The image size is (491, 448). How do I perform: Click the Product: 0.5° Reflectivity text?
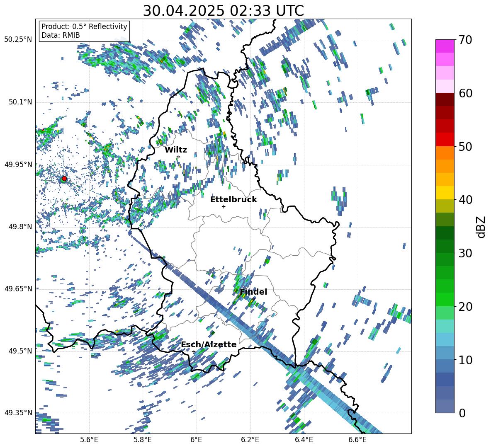pyautogui.click(x=84, y=26)
